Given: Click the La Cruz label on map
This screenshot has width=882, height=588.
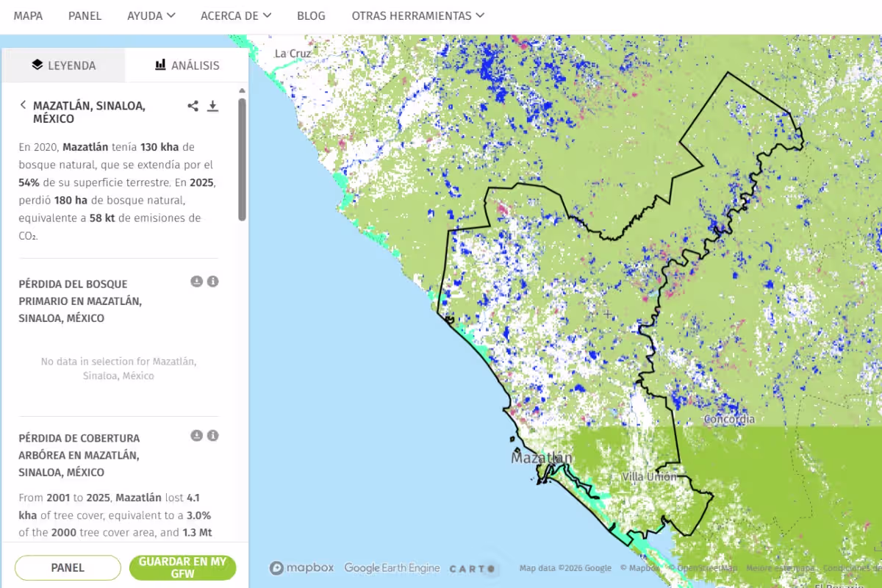Looking at the screenshot, I should [x=293, y=54].
